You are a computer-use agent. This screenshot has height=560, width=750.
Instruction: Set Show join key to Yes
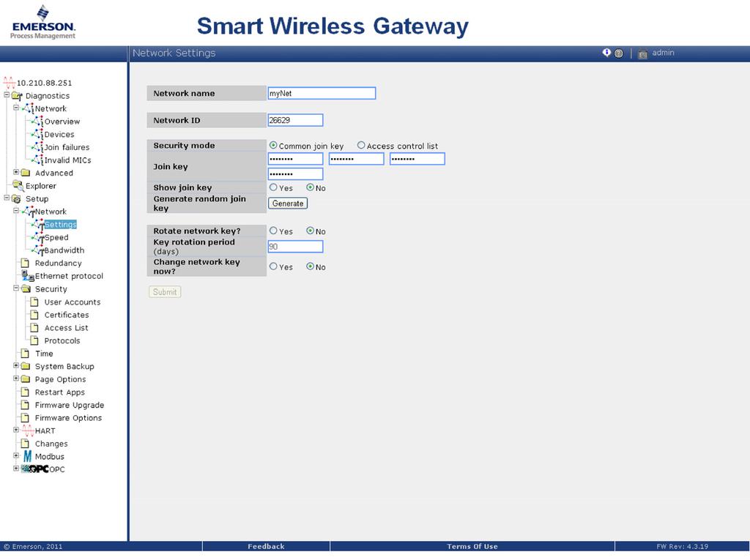click(273, 187)
